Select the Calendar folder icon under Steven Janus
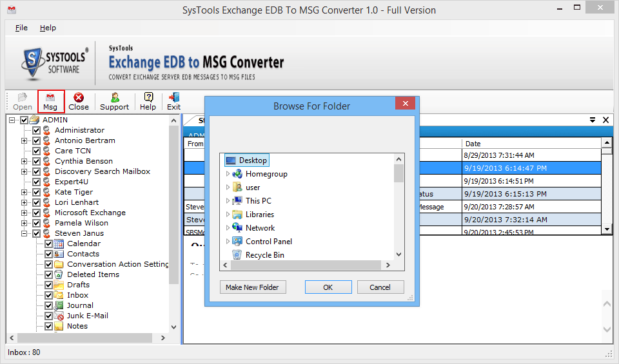Image resolution: width=619 pixels, height=364 pixels. coord(59,244)
